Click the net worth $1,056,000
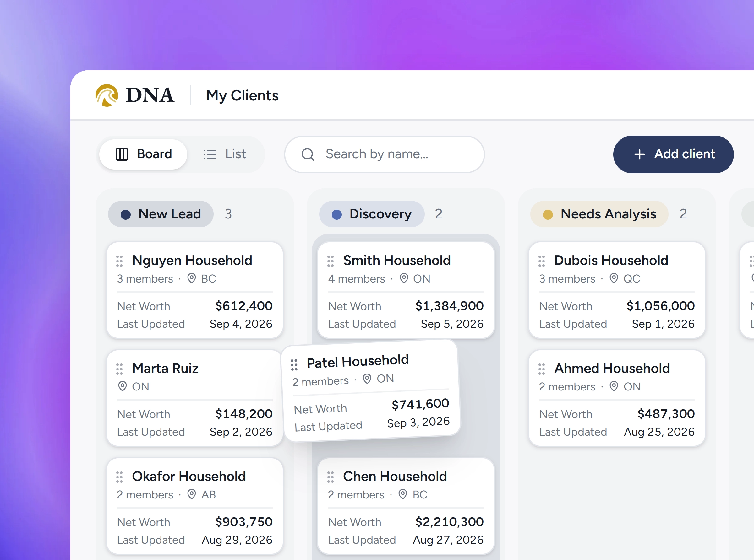754x560 pixels. coord(660,306)
